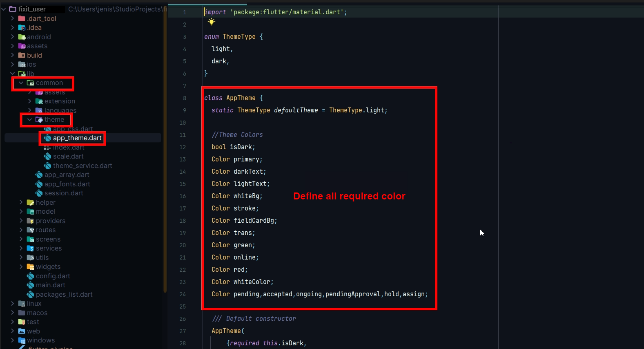The image size is (644, 349).
Task: Select the test folder name
Action: pos(33,322)
